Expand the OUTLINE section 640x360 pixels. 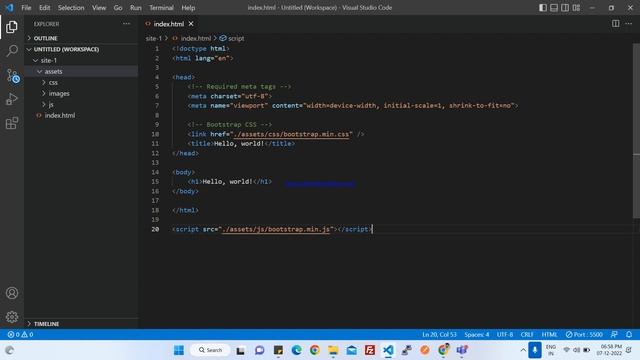(82, 38)
